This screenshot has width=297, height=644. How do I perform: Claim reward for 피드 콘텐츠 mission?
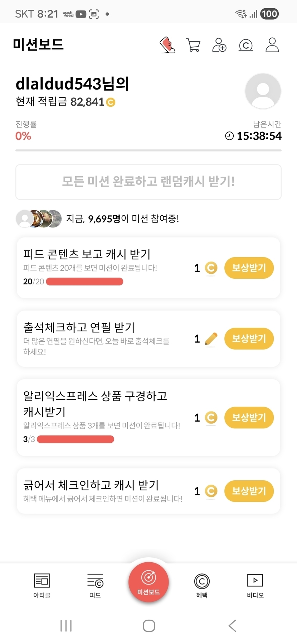click(x=249, y=268)
